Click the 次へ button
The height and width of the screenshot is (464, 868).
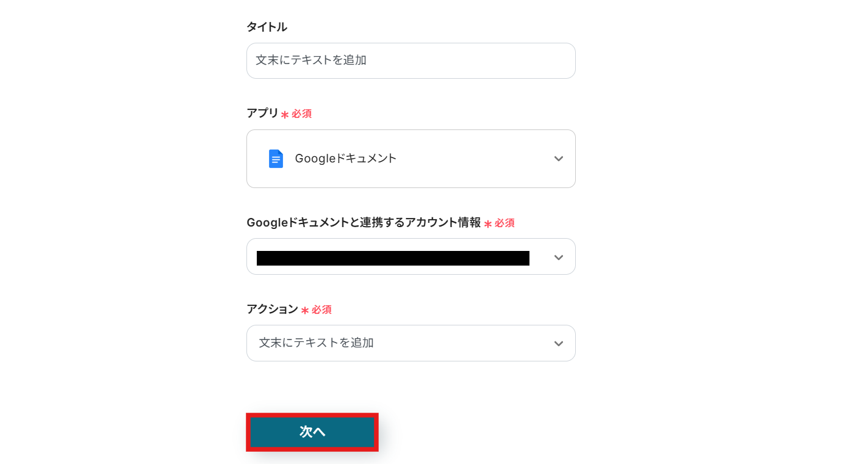coord(312,432)
